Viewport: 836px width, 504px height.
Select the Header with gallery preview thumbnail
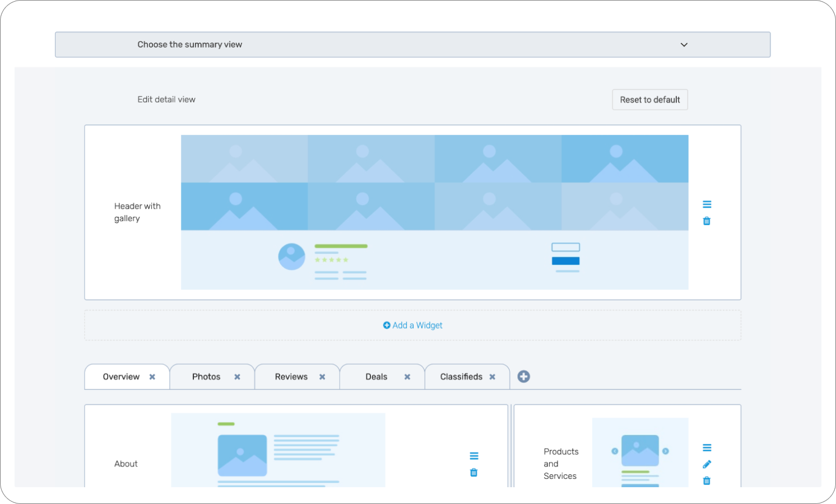coord(434,212)
